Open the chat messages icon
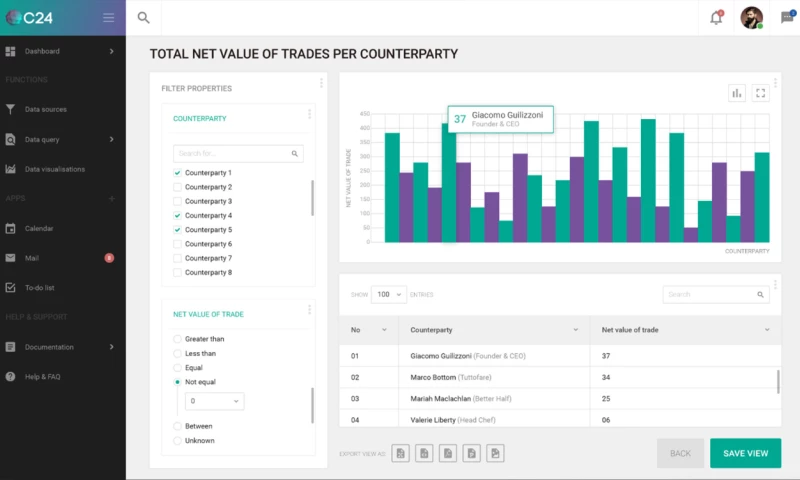Screen dimensions: 800x480 [787, 17]
